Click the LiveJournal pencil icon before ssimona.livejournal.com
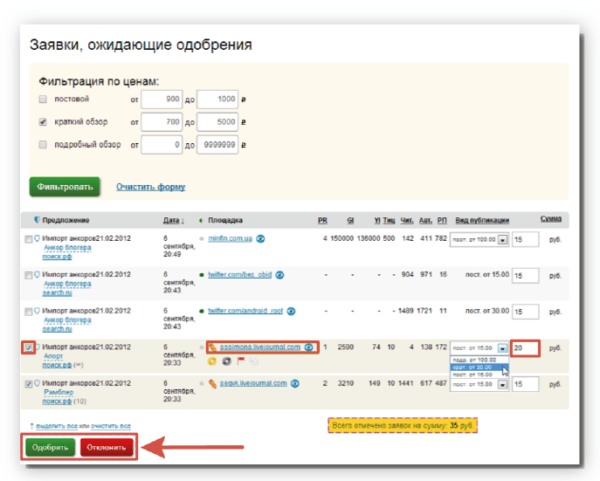600x481 pixels. click(x=212, y=348)
